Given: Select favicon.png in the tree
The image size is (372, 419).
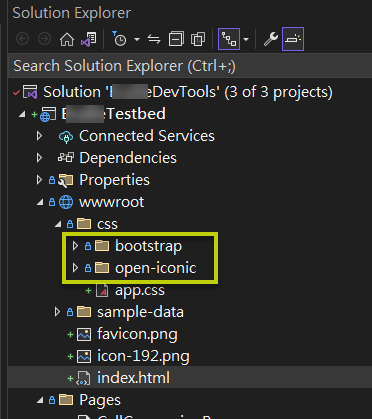Looking at the screenshot, I should (x=137, y=334).
